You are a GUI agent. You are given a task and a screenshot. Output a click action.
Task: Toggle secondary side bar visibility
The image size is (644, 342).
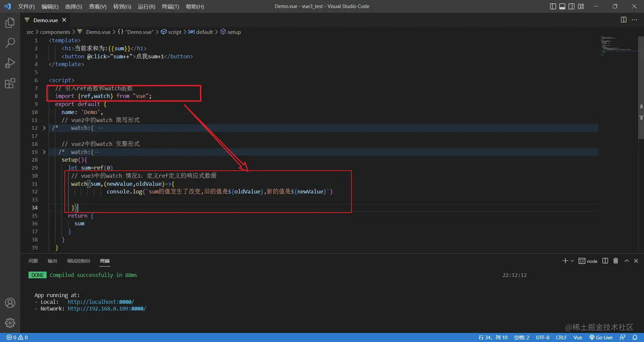(x=572, y=6)
